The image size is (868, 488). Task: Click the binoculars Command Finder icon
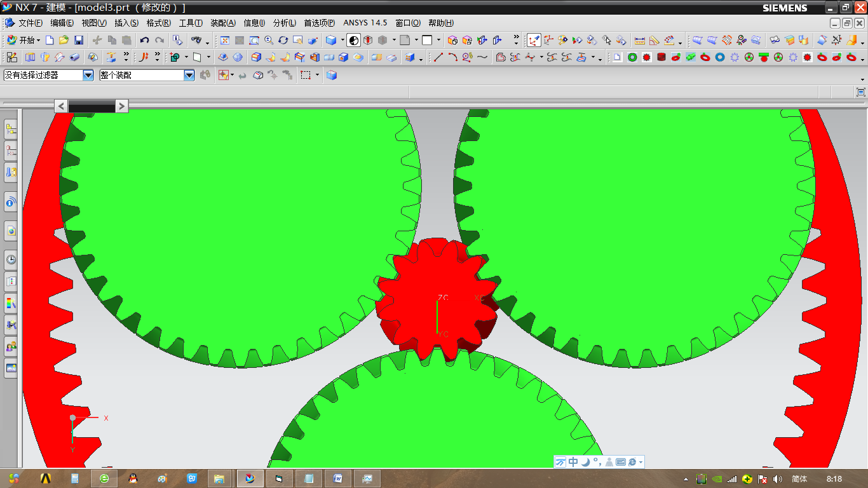click(196, 40)
